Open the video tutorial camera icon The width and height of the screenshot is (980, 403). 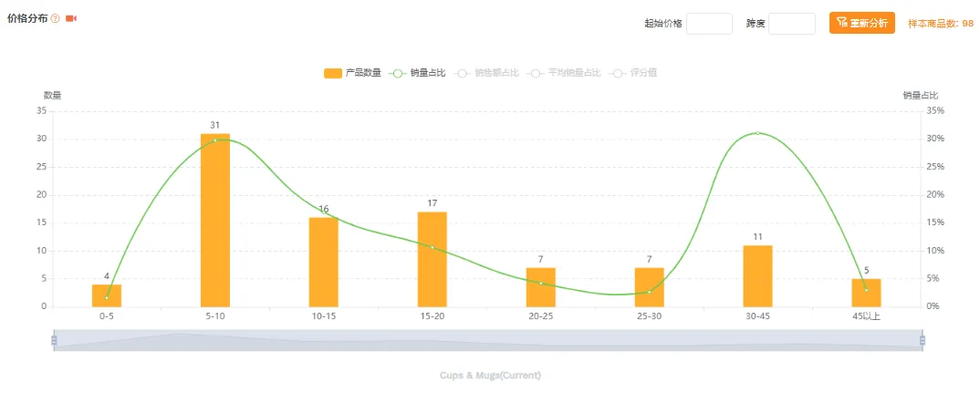click(x=70, y=19)
